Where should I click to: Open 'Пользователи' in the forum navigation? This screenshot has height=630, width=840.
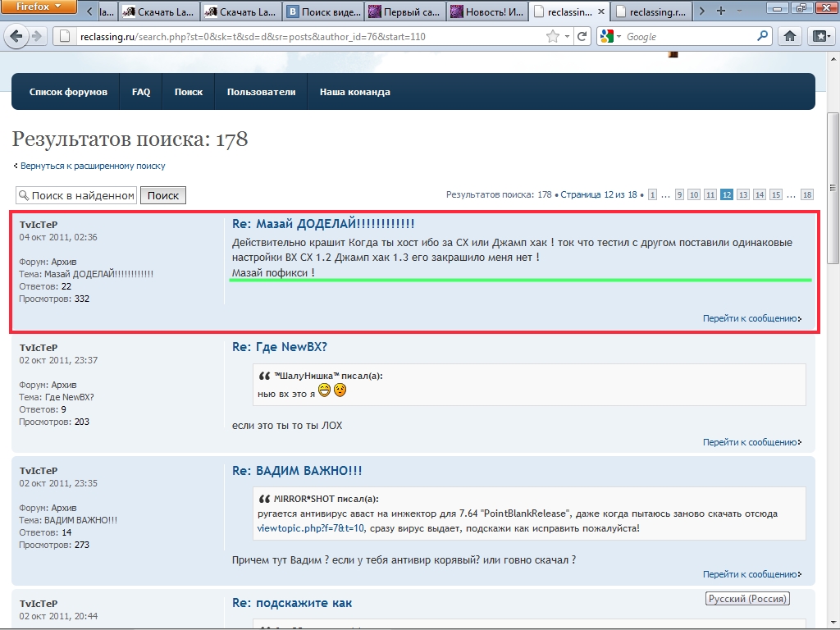[x=261, y=92]
